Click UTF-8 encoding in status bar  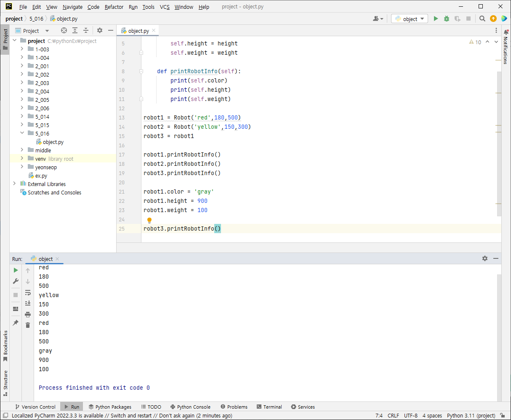coord(411,415)
